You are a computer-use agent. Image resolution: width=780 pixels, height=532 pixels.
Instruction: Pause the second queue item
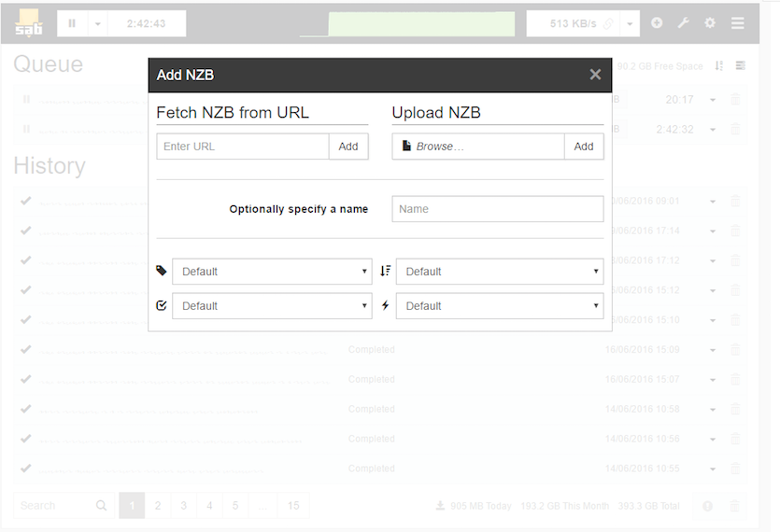coord(26,130)
